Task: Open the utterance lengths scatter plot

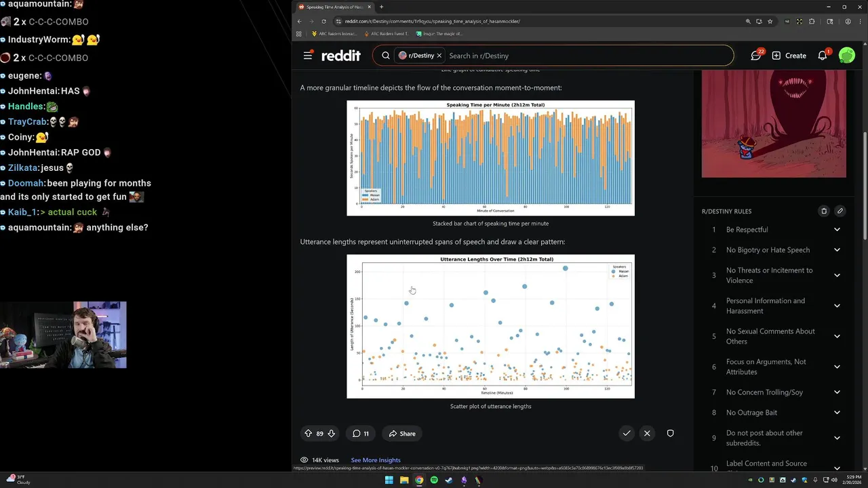Action: (490, 326)
